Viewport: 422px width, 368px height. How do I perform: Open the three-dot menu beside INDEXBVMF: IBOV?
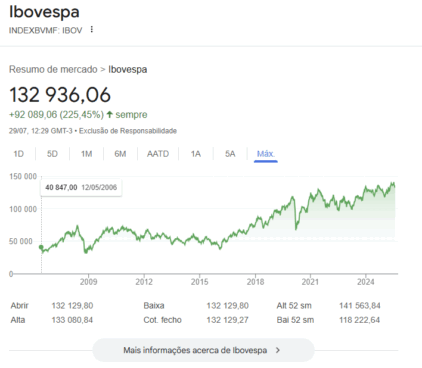click(x=92, y=30)
